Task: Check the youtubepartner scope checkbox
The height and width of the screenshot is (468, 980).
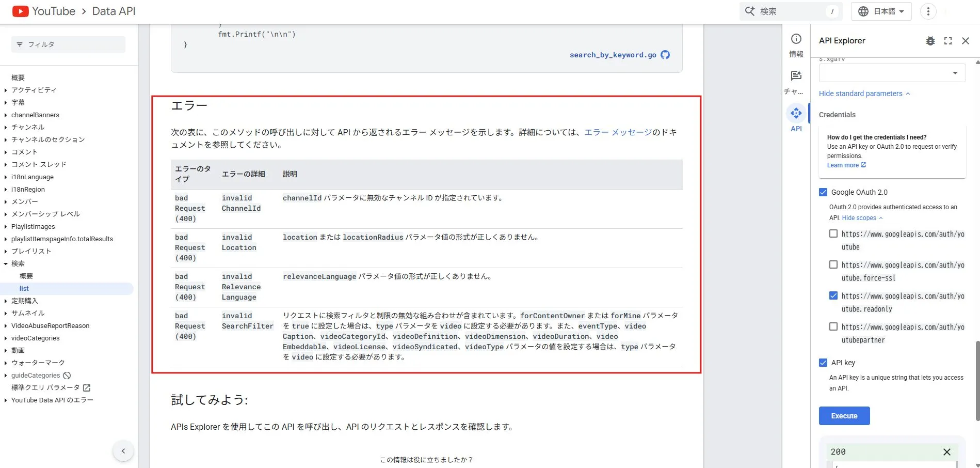Action: pyautogui.click(x=833, y=326)
